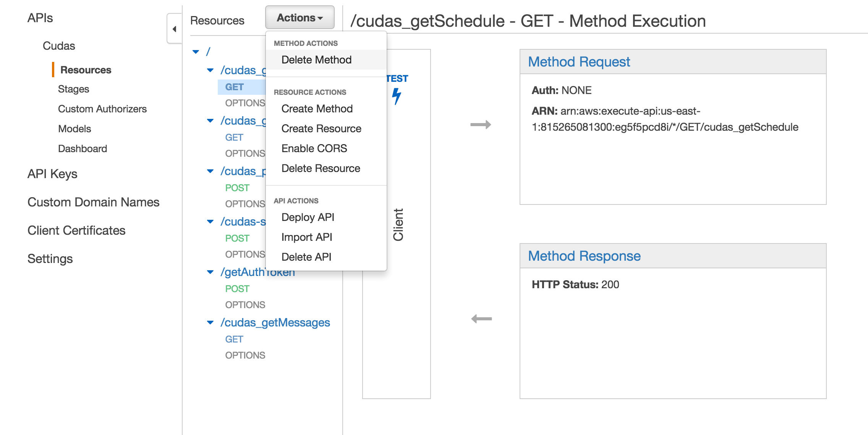
Task: Choose Create Method action
Action: pos(317,109)
